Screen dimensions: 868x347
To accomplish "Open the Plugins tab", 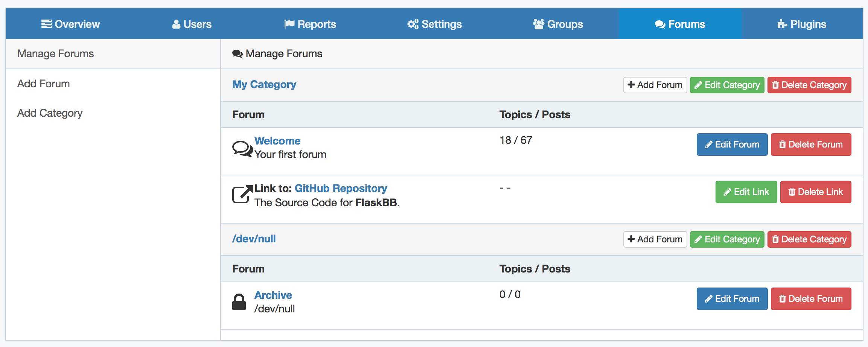I will [x=802, y=24].
